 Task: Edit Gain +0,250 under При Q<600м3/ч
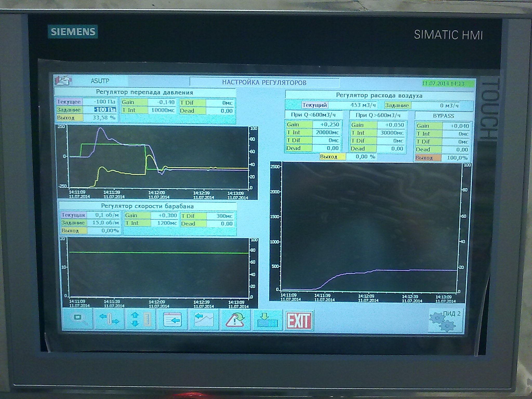pyautogui.click(x=327, y=125)
